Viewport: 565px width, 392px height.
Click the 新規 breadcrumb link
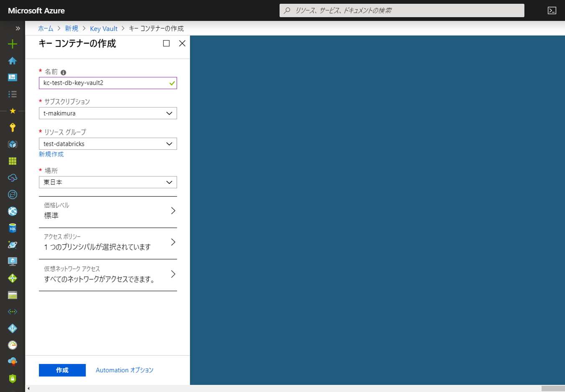pyautogui.click(x=72, y=28)
